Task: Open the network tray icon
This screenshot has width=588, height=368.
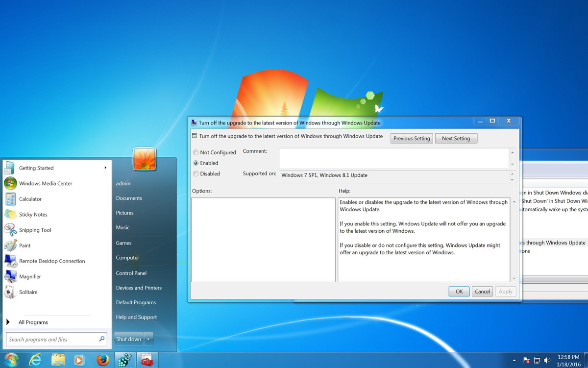Action: click(x=537, y=360)
